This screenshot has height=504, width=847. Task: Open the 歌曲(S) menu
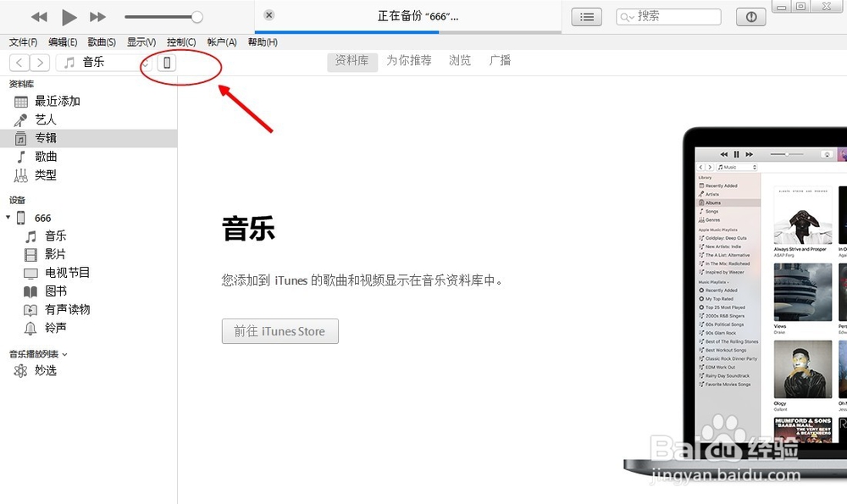pyautogui.click(x=102, y=42)
